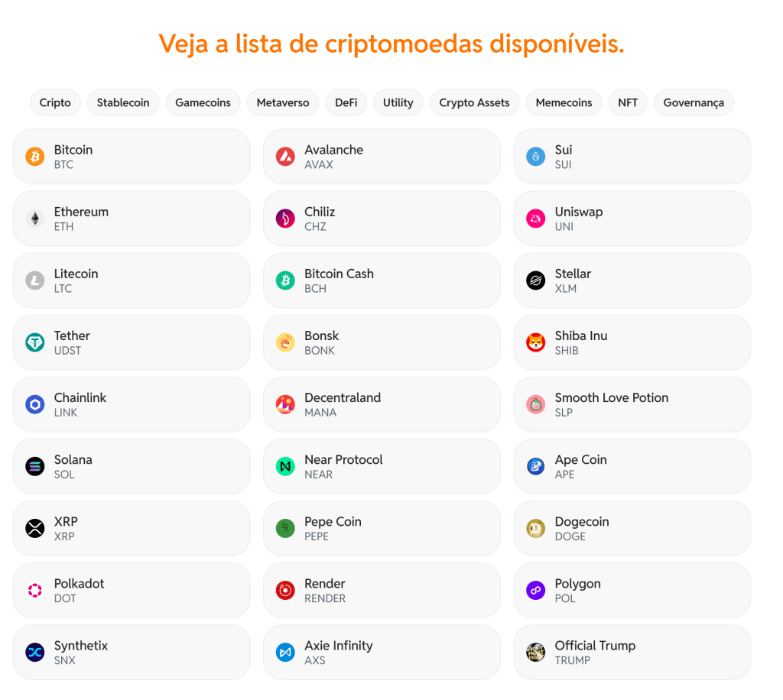Viewport: 783px width, 700px height.
Task: Select the Solana logo icon
Action: (34, 466)
